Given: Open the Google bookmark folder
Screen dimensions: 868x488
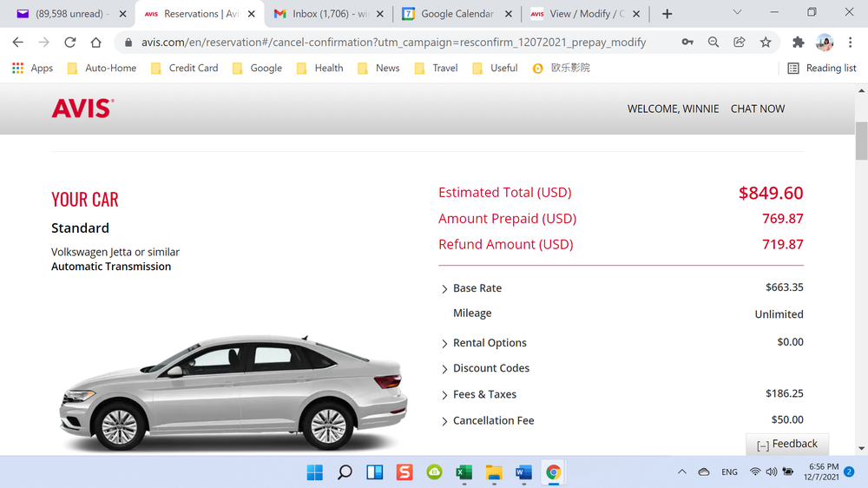Looking at the screenshot, I should tap(258, 68).
